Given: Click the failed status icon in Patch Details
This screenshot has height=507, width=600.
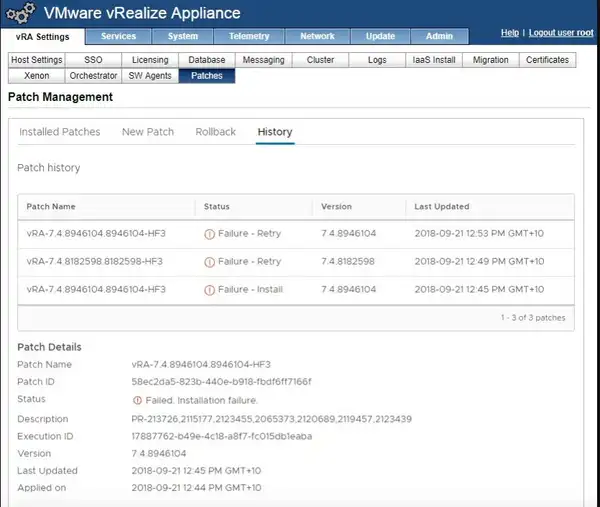Looking at the screenshot, I should click(x=137, y=400).
